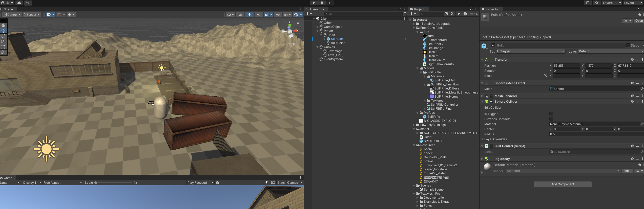Toggle 2D view mode in Scene

(240, 15)
